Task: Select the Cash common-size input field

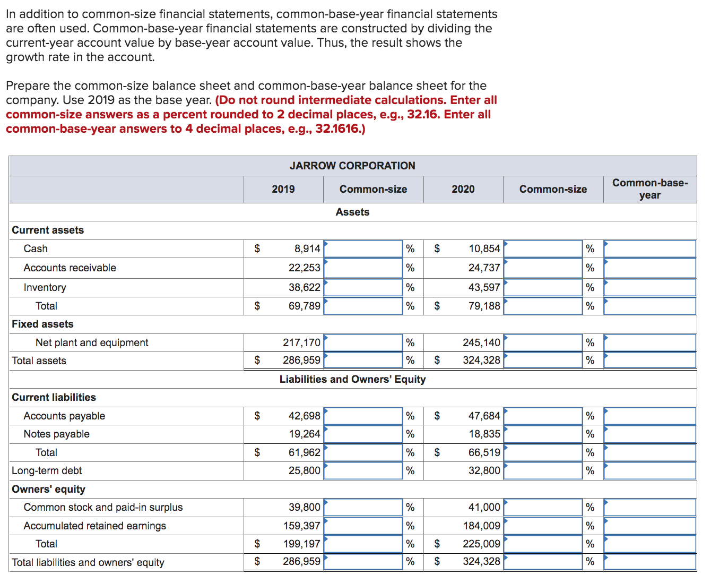Action: point(363,248)
